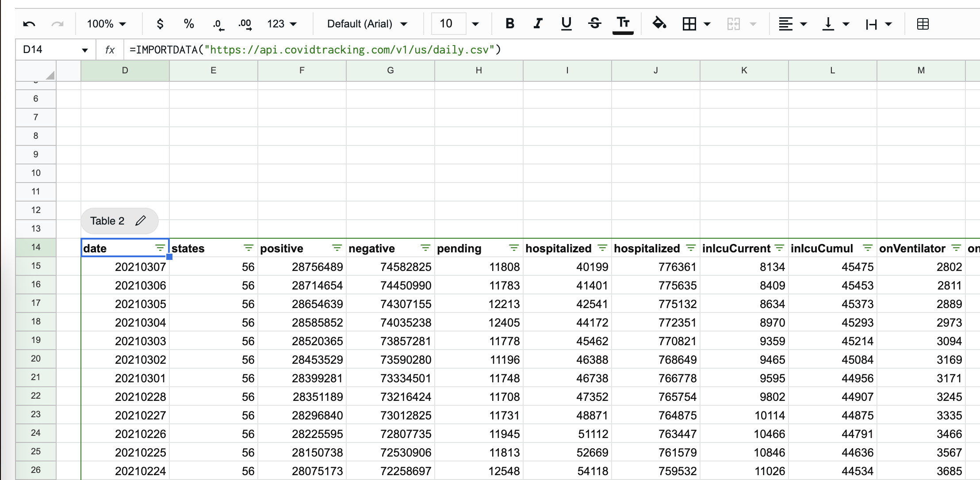Open the text color tool

point(623,24)
